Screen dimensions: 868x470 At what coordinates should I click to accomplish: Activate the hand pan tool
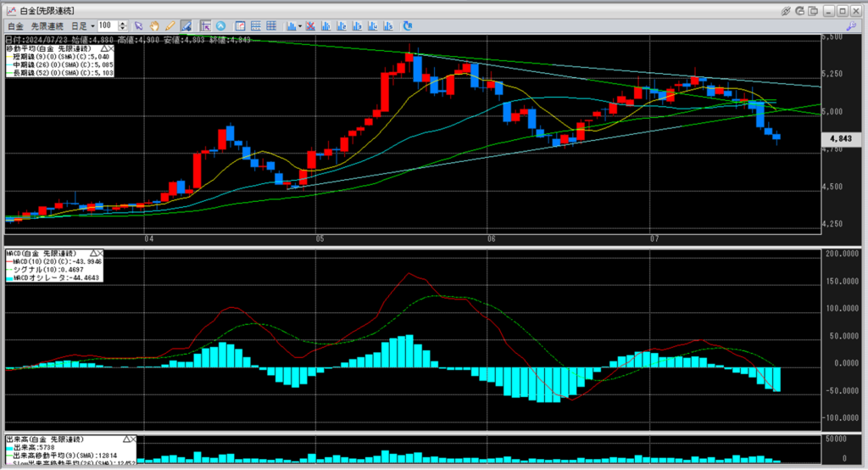click(x=155, y=26)
